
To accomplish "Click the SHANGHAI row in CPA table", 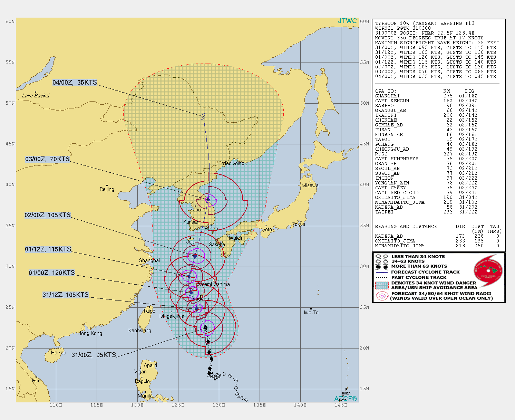I will pyautogui.click(x=426, y=96).
